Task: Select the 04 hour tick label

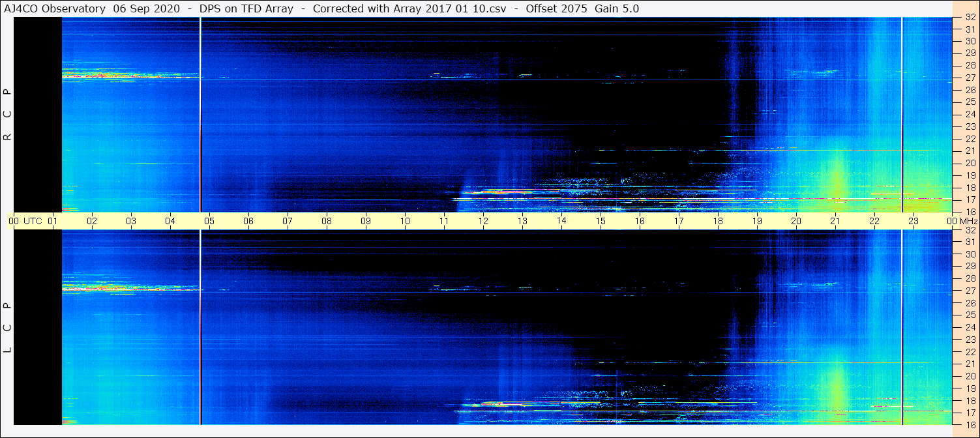Action: point(170,221)
